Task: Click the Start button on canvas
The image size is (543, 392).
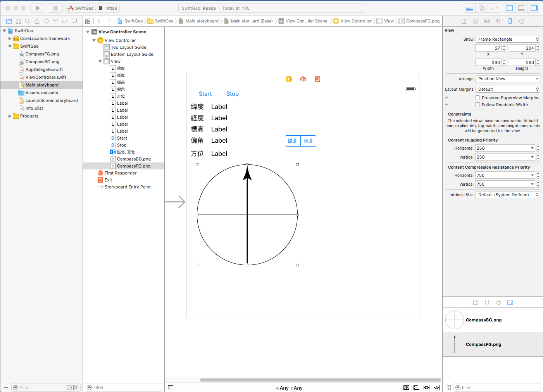Action: (205, 94)
